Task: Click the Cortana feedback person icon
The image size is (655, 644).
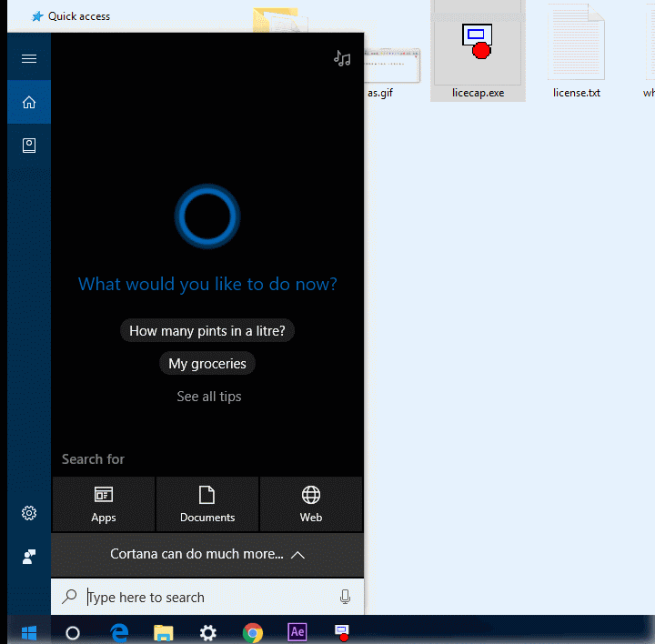Action: pyautogui.click(x=29, y=557)
